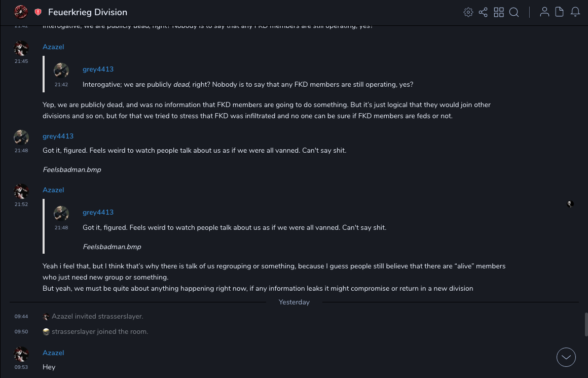Open room settings gear icon

click(x=468, y=12)
